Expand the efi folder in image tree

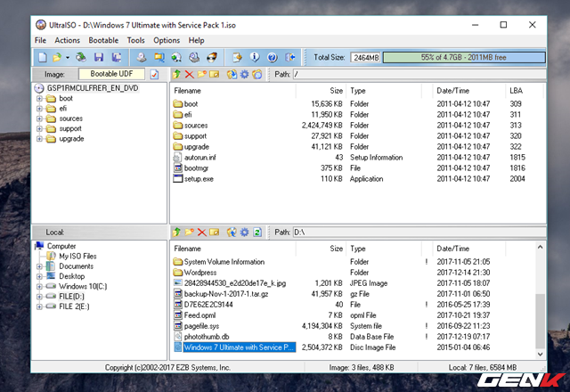click(x=39, y=109)
